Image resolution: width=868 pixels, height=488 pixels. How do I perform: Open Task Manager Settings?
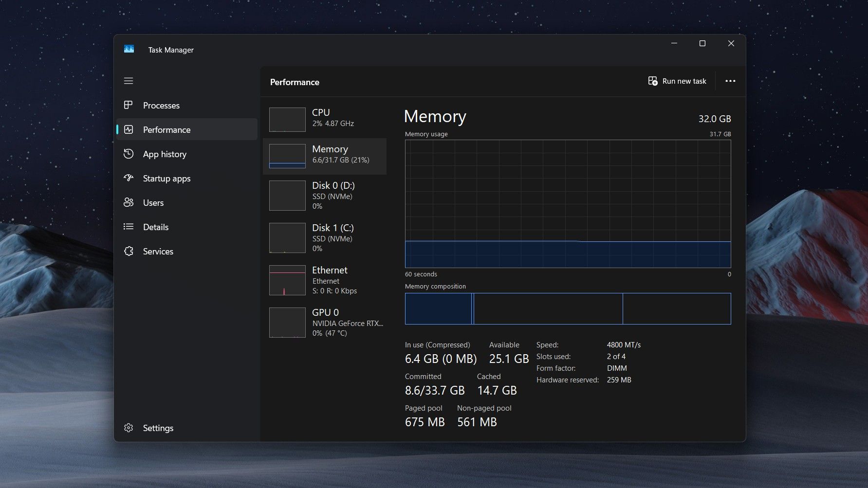pyautogui.click(x=158, y=428)
